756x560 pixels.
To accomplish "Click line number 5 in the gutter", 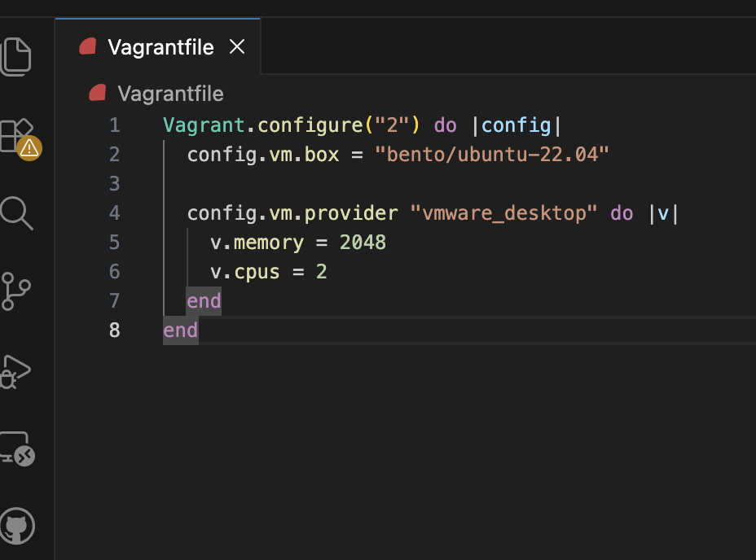I will tap(114, 242).
